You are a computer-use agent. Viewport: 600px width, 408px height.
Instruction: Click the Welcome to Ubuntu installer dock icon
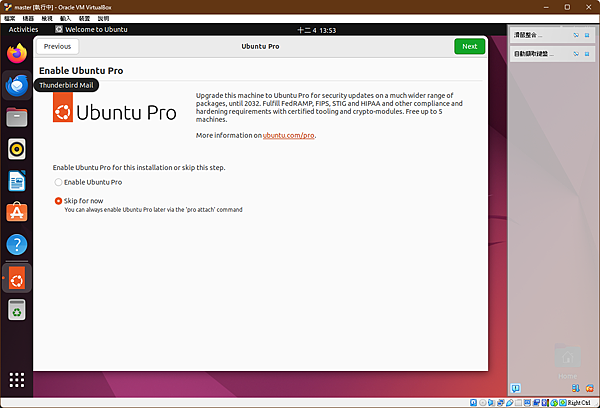coord(17,279)
